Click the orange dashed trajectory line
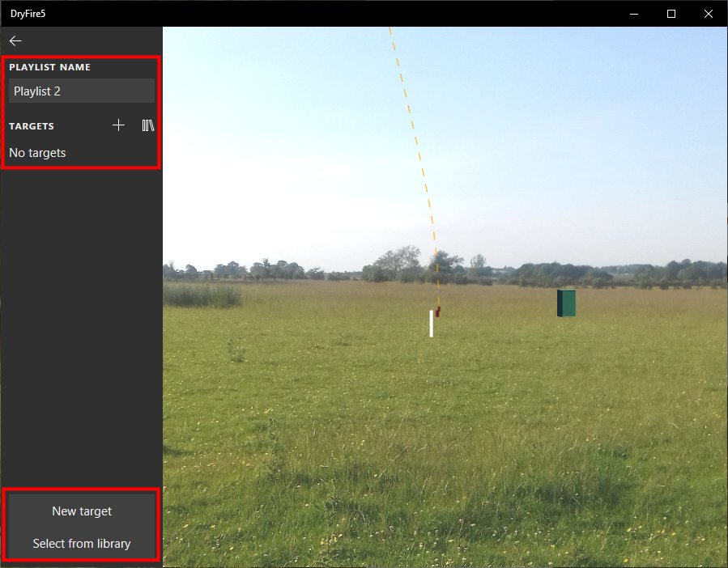The image size is (728, 568). [x=413, y=146]
